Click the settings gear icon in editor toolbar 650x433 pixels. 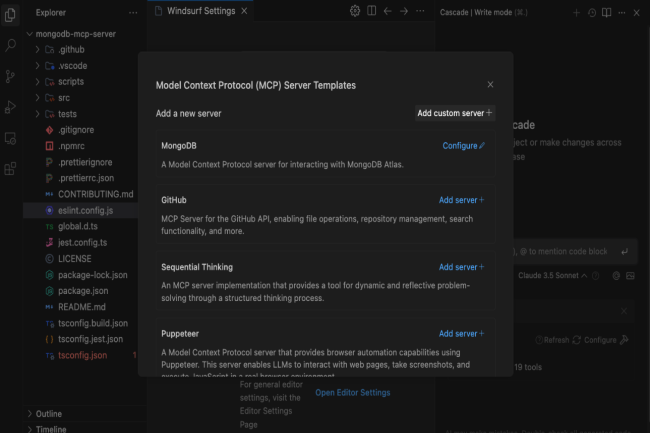click(x=355, y=11)
